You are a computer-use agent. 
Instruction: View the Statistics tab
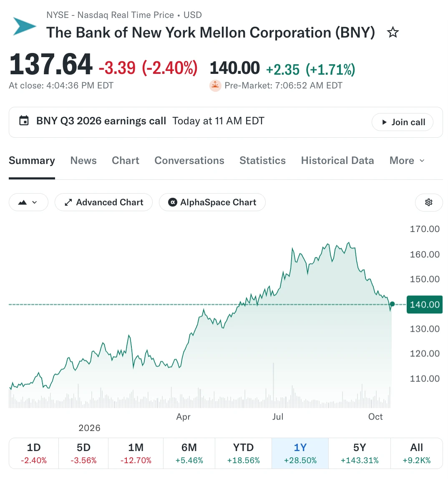click(263, 160)
